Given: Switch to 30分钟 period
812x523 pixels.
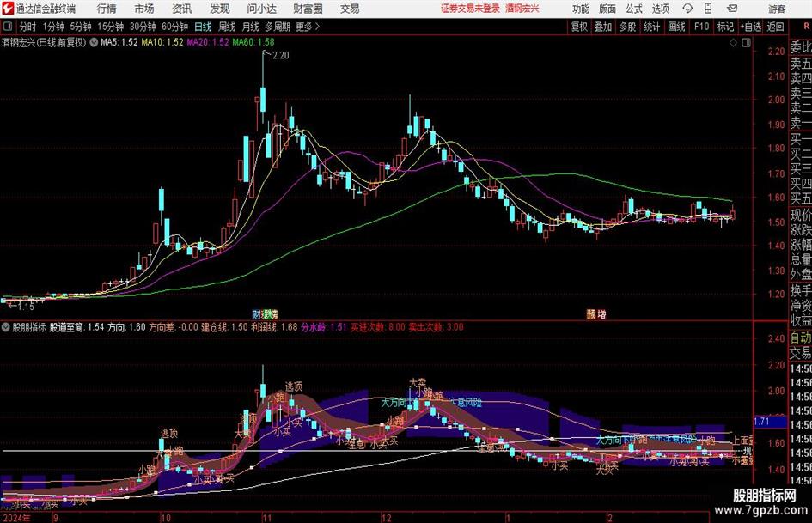Looking at the screenshot, I should pyautogui.click(x=143, y=27).
